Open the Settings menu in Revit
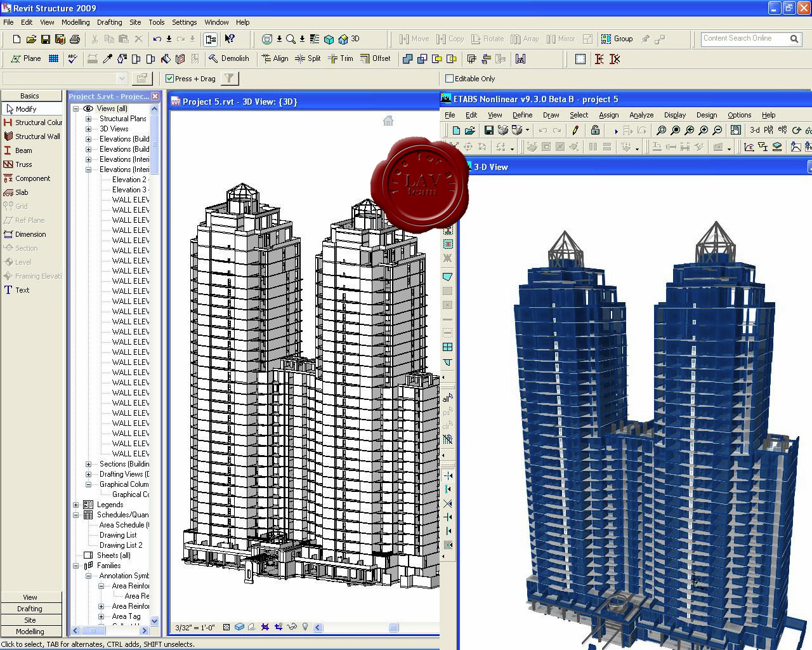The width and height of the screenshot is (812, 650). [185, 22]
